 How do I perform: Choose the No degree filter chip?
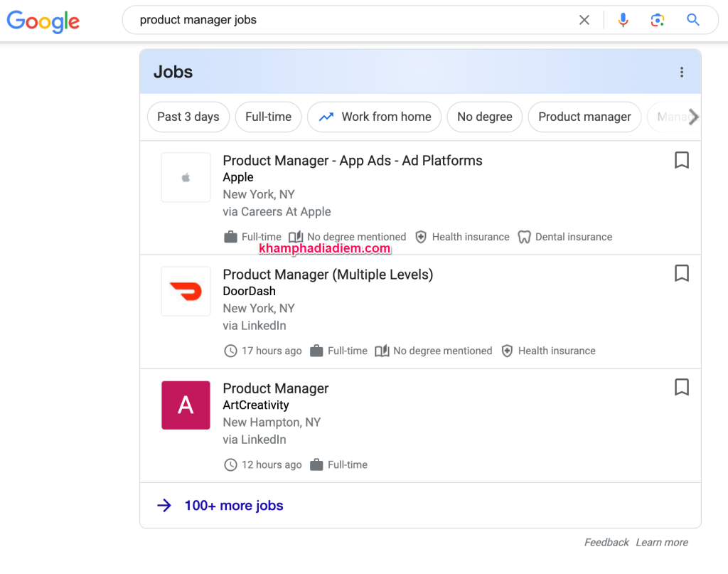(484, 117)
